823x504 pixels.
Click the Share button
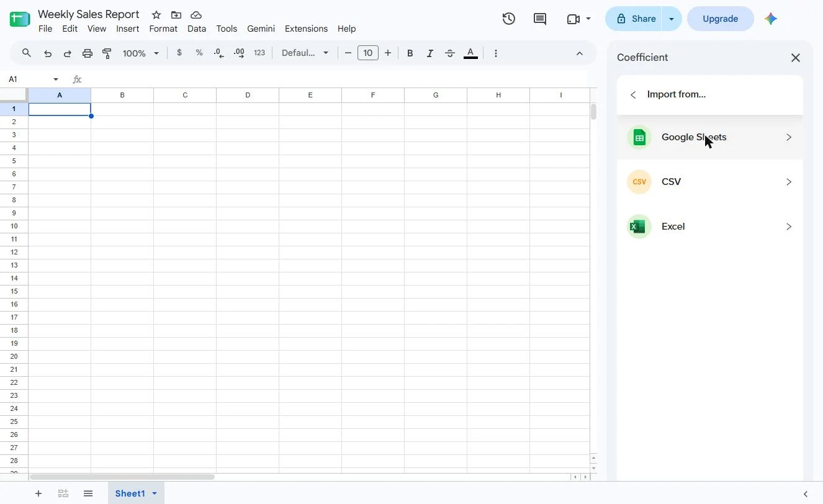634,19
